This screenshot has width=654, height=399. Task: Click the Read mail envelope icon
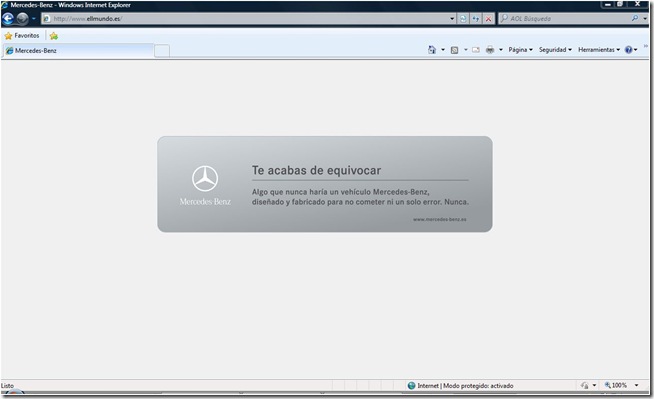click(x=476, y=50)
